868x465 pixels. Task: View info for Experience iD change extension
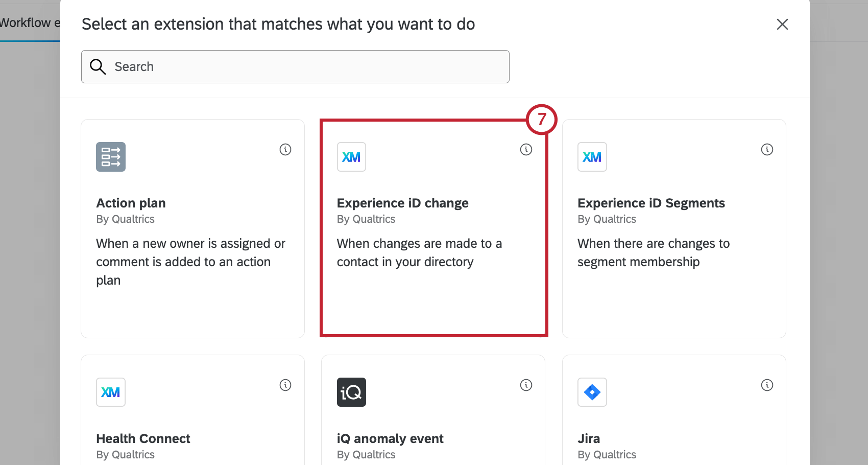click(x=526, y=149)
